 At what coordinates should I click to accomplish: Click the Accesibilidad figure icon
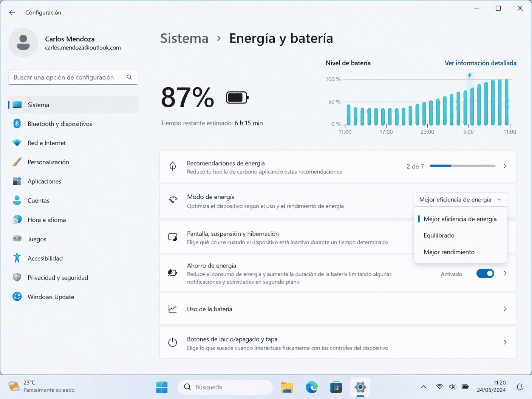point(17,258)
